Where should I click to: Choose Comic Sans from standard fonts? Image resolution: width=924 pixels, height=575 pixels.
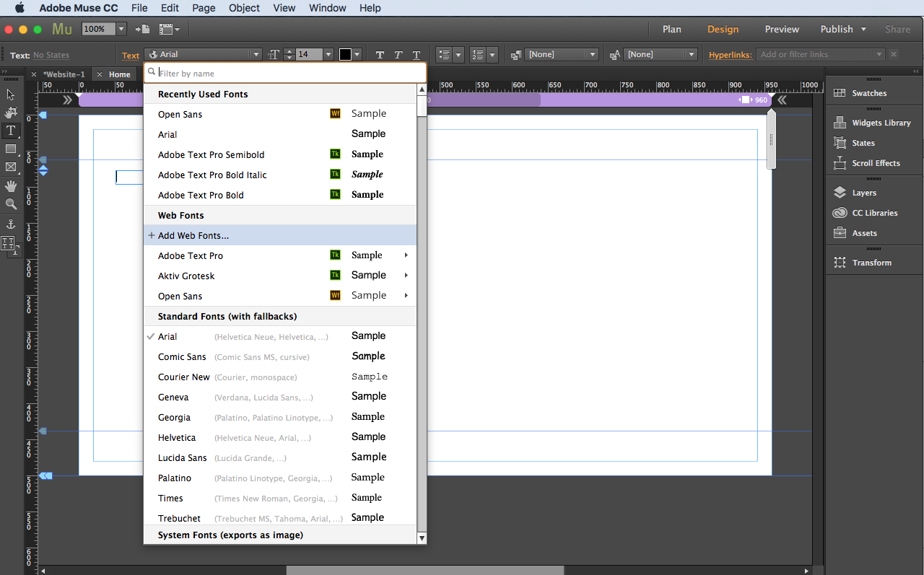pos(280,356)
